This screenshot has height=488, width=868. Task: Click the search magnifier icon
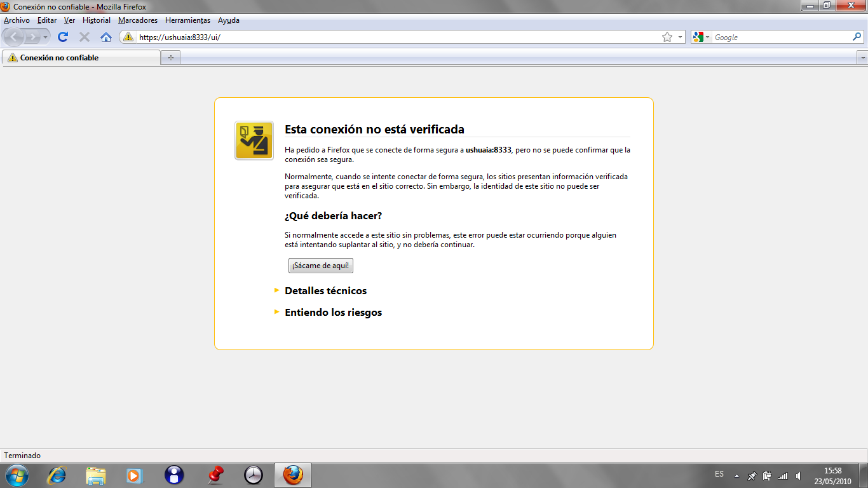pos(857,37)
